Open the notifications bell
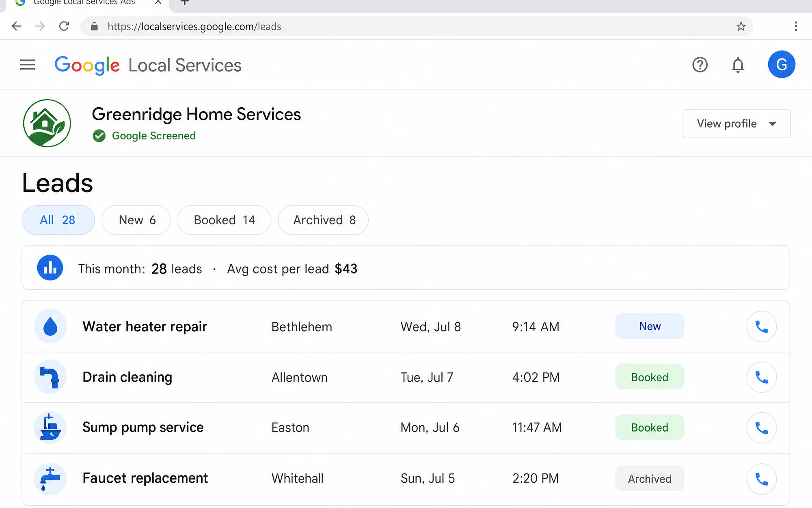 (738, 65)
